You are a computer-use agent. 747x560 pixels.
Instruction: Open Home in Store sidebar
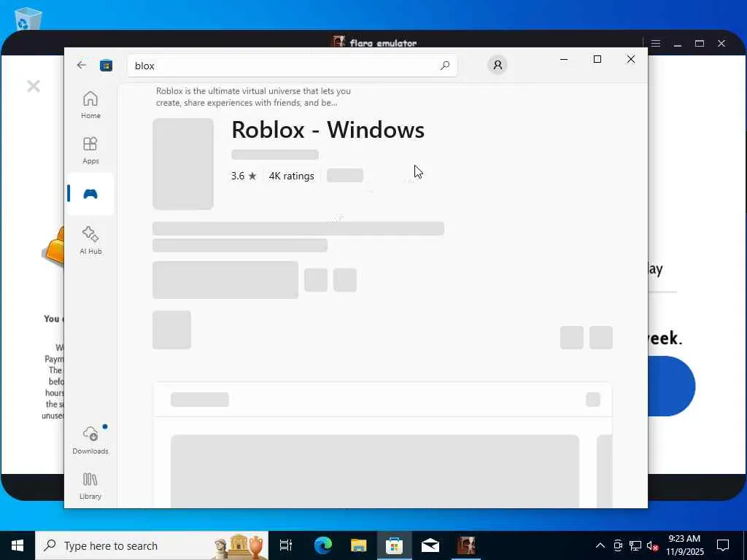[90, 105]
